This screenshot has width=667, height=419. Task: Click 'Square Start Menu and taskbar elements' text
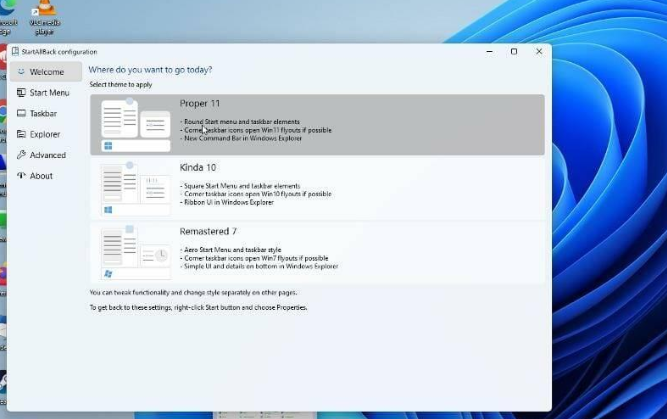tap(242, 186)
